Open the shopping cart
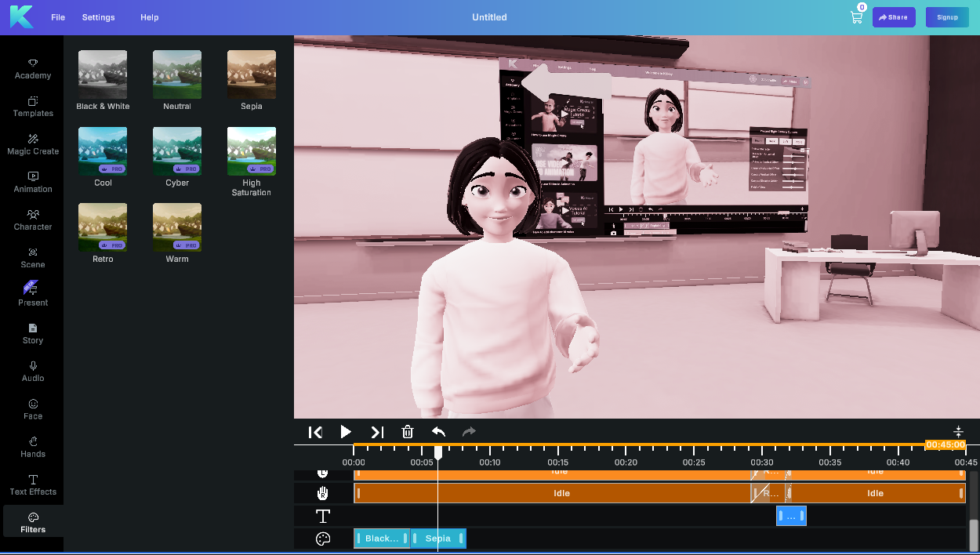The height and width of the screenshot is (555, 980). point(856,16)
